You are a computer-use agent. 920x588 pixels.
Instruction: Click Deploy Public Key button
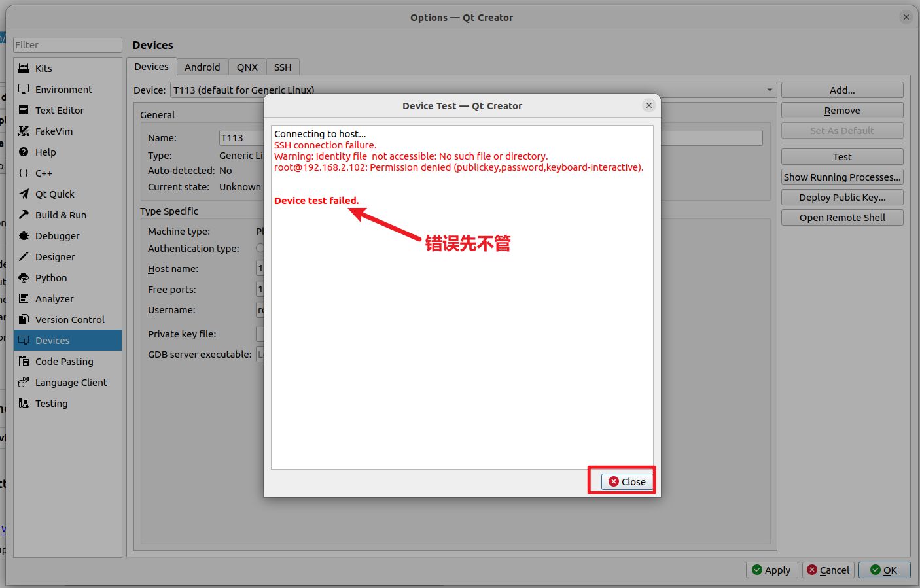(842, 198)
